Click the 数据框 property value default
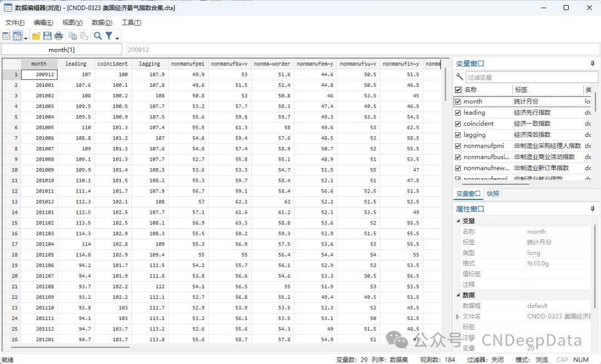601x364 pixels. pyautogui.click(x=538, y=306)
